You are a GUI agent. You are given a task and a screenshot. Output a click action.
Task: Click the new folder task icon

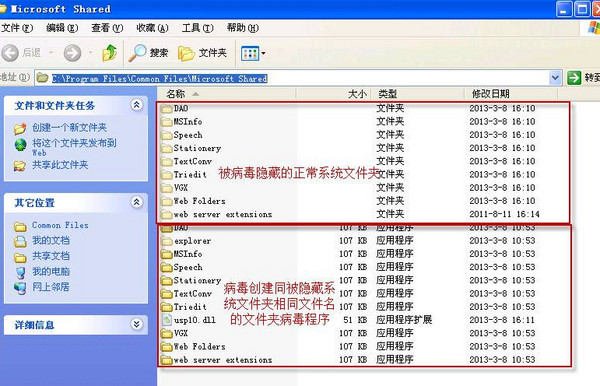coord(20,129)
